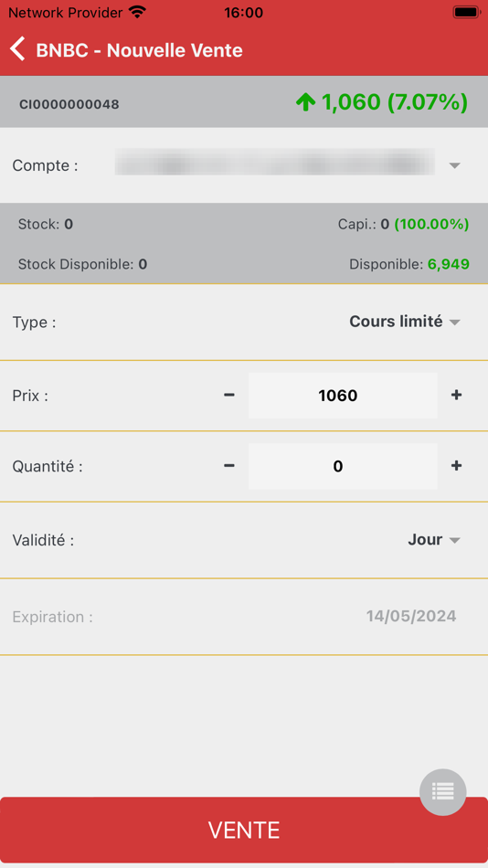The image size is (488, 868).
Task: Tap the Disponible 6,949 balance value
Action: (448, 264)
